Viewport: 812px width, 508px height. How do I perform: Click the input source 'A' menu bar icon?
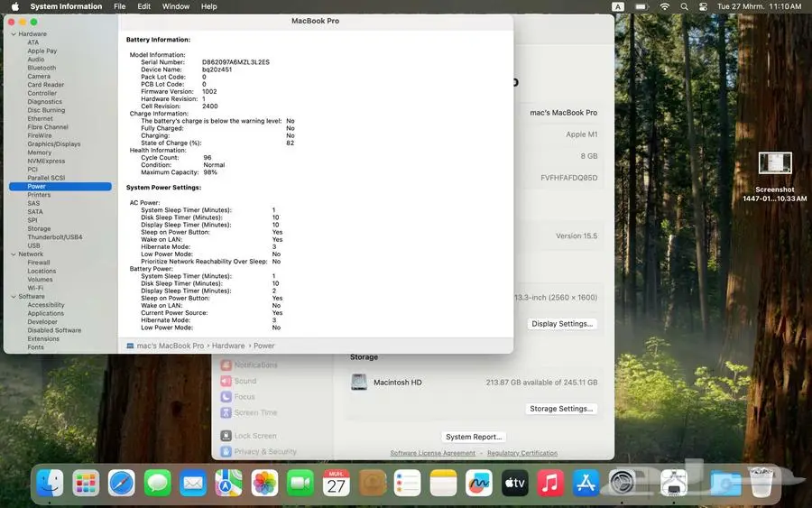618,6
